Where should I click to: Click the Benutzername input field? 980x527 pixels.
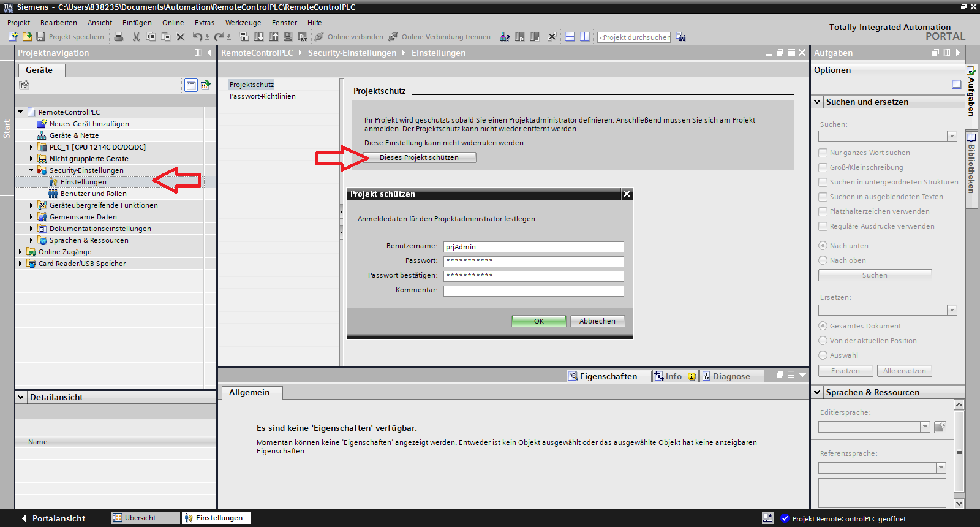(x=533, y=247)
